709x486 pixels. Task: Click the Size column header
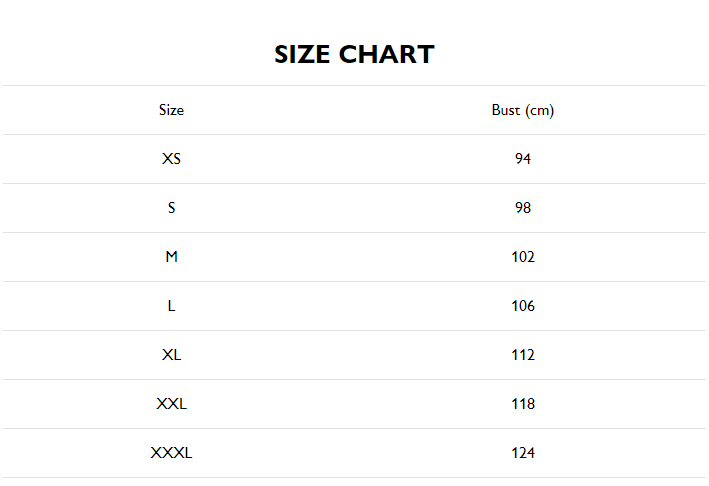(171, 110)
